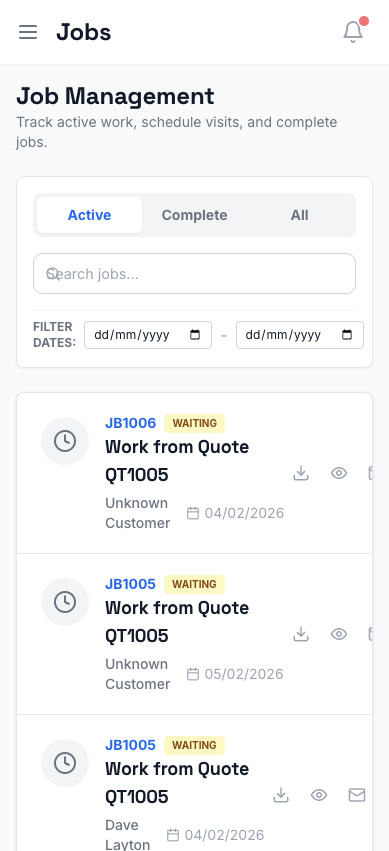Click the clock icon on Dave Layton's job
389x851 pixels.
tap(65, 763)
